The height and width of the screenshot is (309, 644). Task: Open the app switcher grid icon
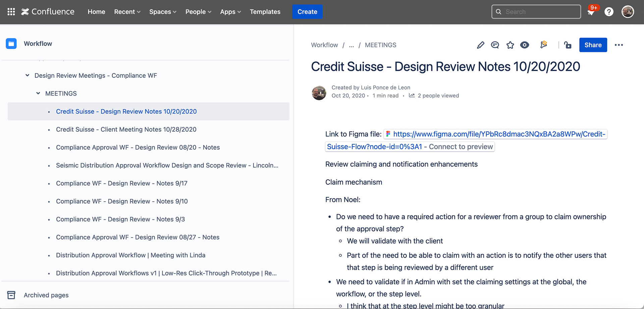point(11,12)
